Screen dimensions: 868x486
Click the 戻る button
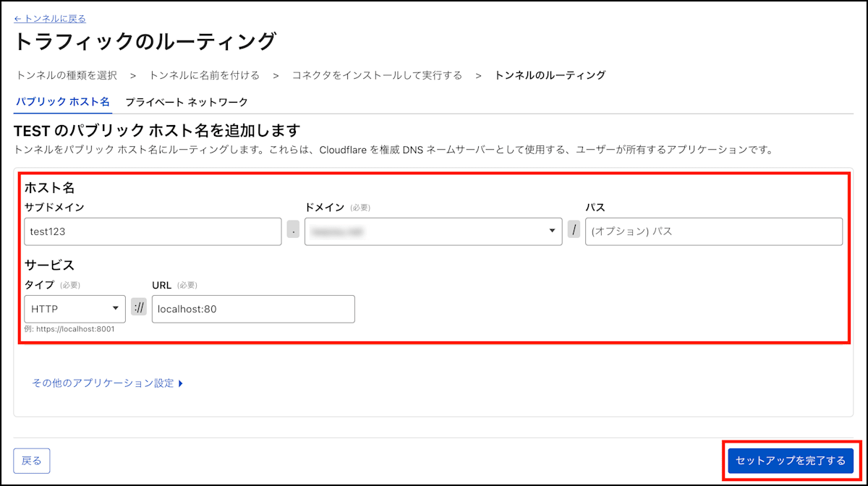[32, 461]
